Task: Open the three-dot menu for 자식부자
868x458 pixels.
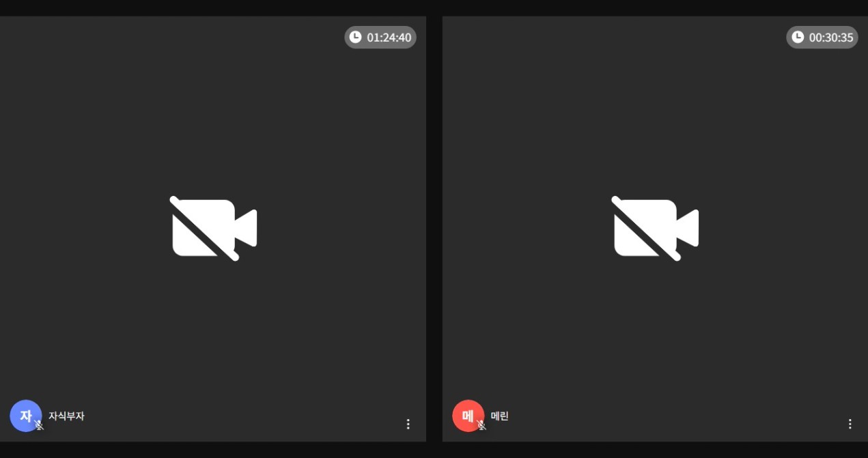Action: (408, 424)
